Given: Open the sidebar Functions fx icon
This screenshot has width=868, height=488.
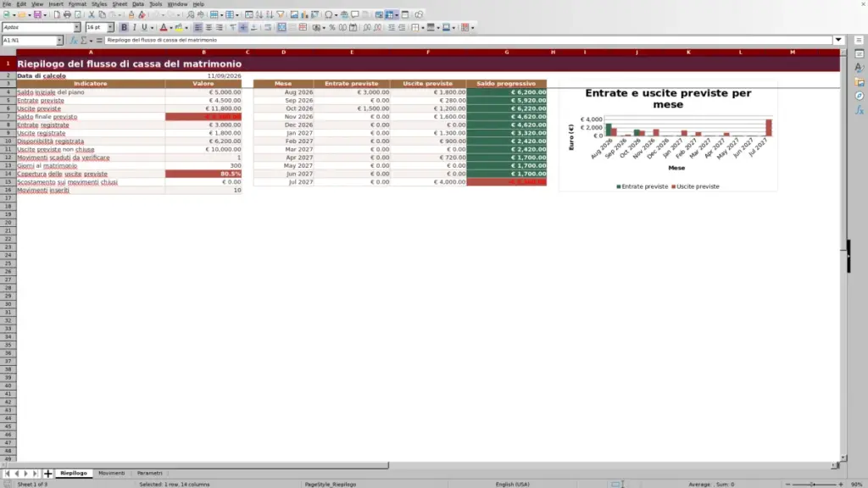Looking at the screenshot, I should [860, 110].
